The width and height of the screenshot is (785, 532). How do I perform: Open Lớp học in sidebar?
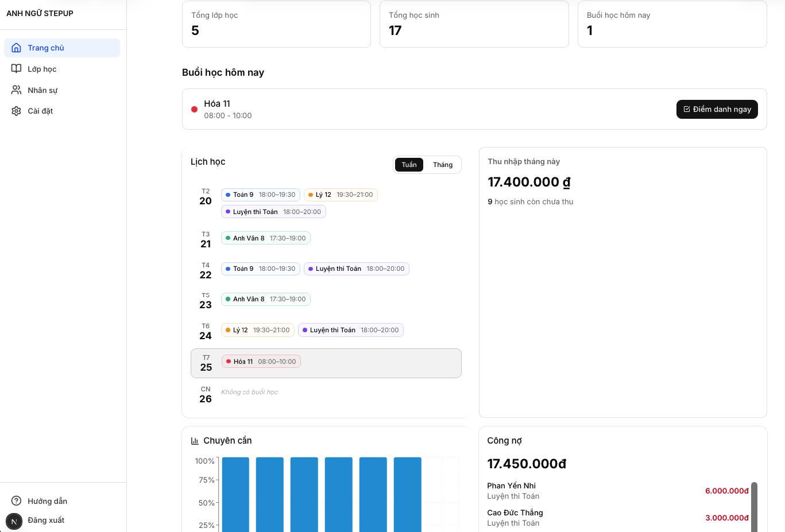pos(62,69)
